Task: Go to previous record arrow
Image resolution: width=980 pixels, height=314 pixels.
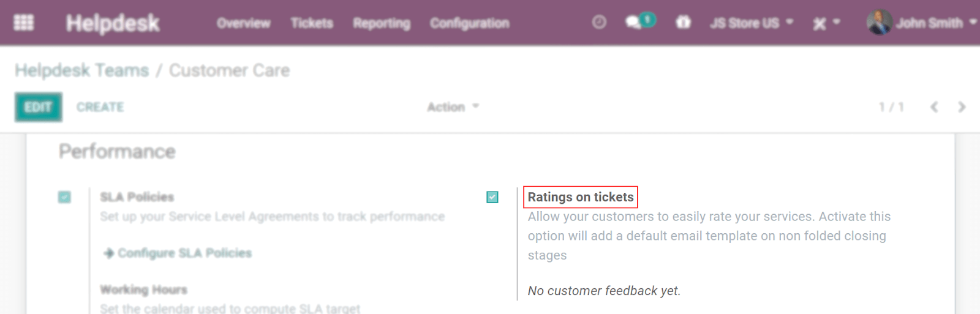Action: pos(934,107)
